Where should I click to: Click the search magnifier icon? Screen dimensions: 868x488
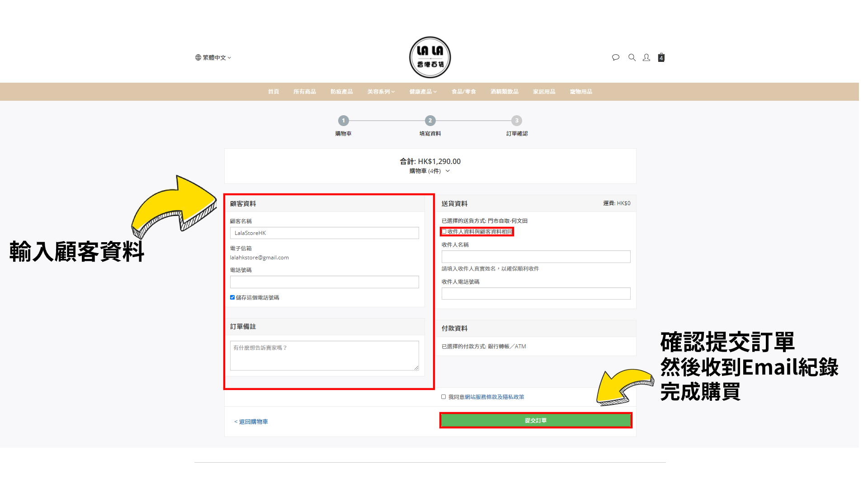coord(632,57)
